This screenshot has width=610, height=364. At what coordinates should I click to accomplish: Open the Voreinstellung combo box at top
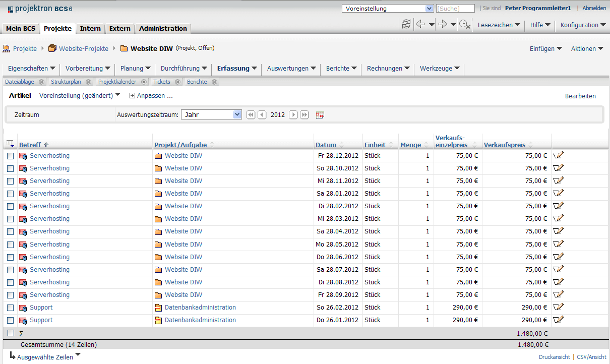pos(388,8)
